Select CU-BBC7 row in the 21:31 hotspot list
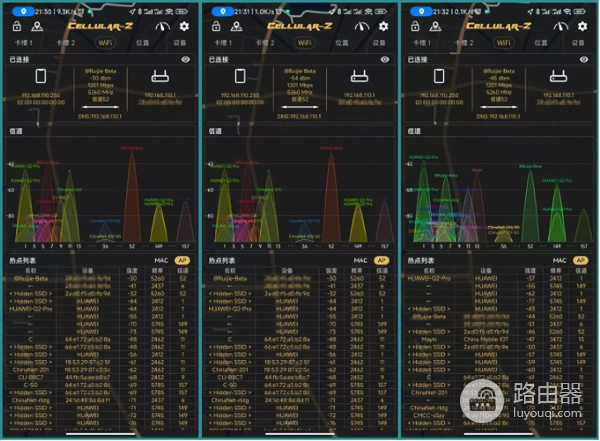 300,377
